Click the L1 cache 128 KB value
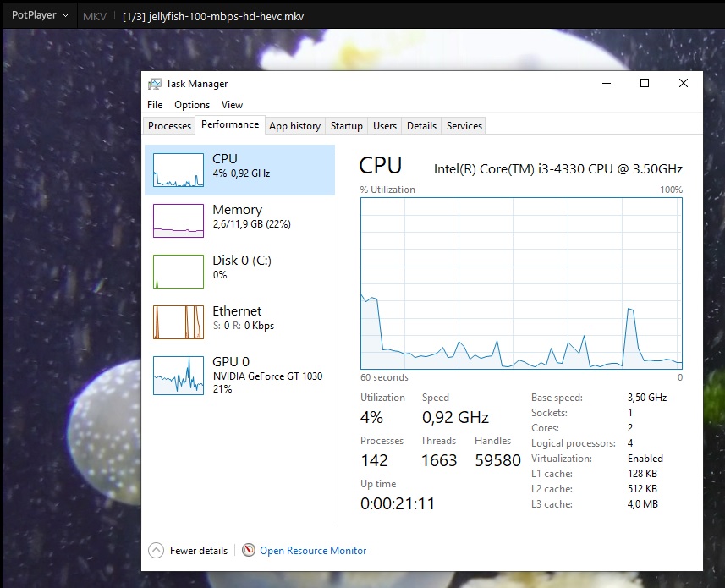The height and width of the screenshot is (588, 725). (642, 474)
